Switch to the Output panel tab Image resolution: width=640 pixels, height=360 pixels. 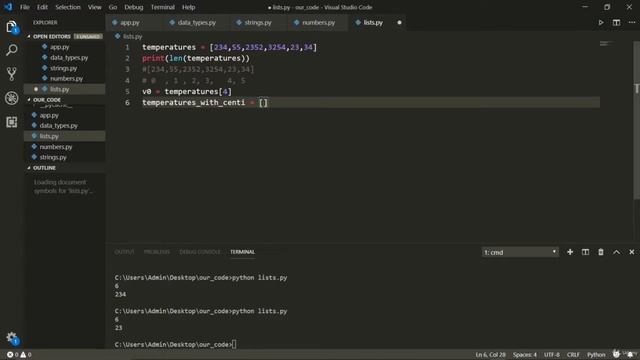tap(124, 252)
